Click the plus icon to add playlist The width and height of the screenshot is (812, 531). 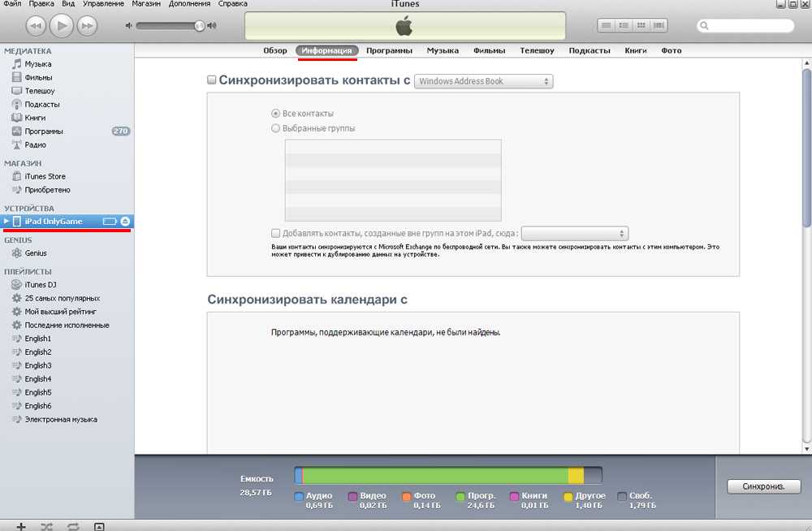(x=21, y=526)
